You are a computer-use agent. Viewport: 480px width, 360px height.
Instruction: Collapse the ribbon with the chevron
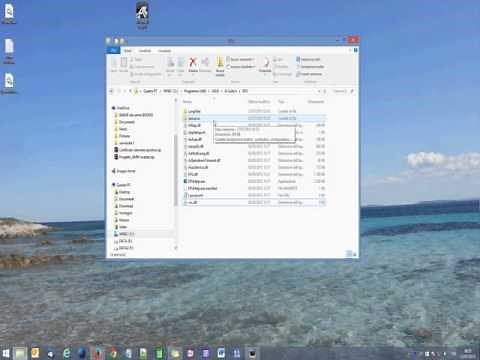[x=350, y=50]
